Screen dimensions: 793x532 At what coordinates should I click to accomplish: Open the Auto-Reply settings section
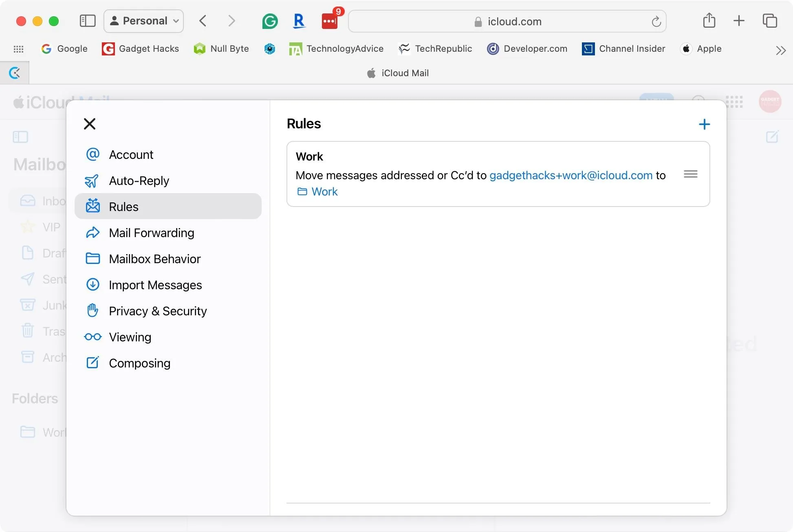click(168, 181)
